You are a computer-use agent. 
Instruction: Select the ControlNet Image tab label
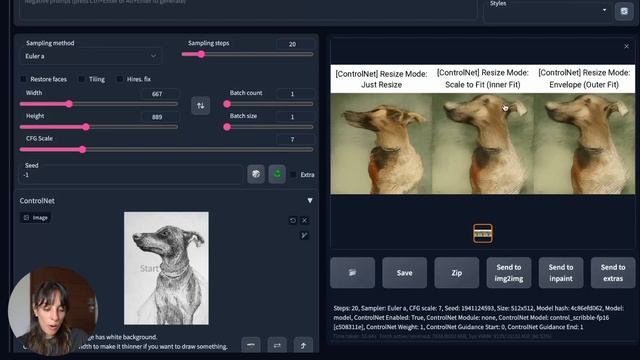coord(36,218)
